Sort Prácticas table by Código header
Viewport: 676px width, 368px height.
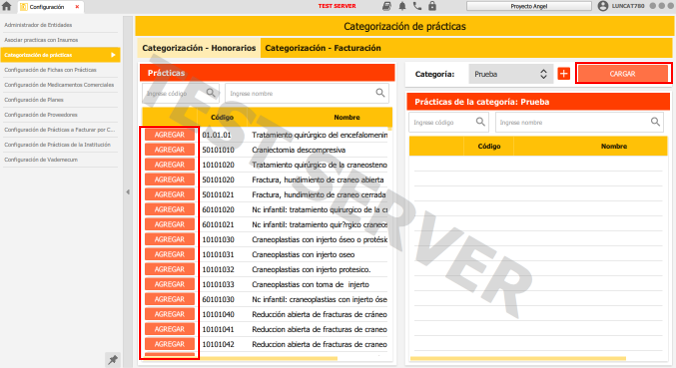point(222,117)
